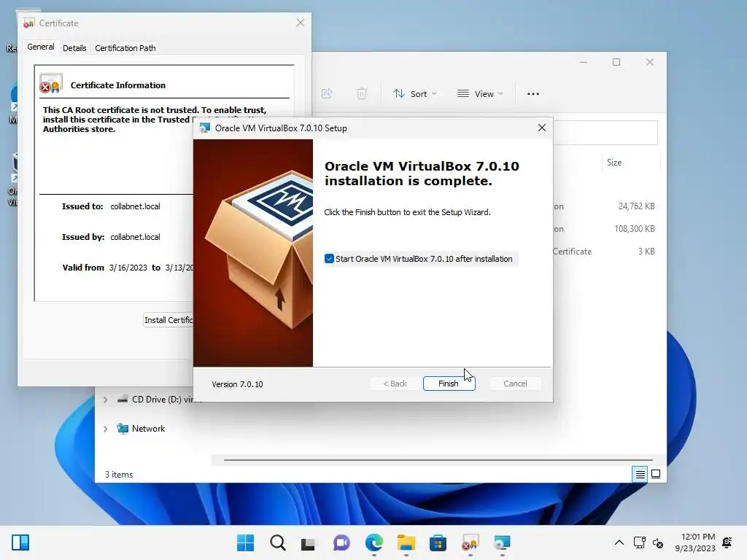Screen dimensions: 747x560
Task: Open the Certification Path tab
Action: [125, 48]
